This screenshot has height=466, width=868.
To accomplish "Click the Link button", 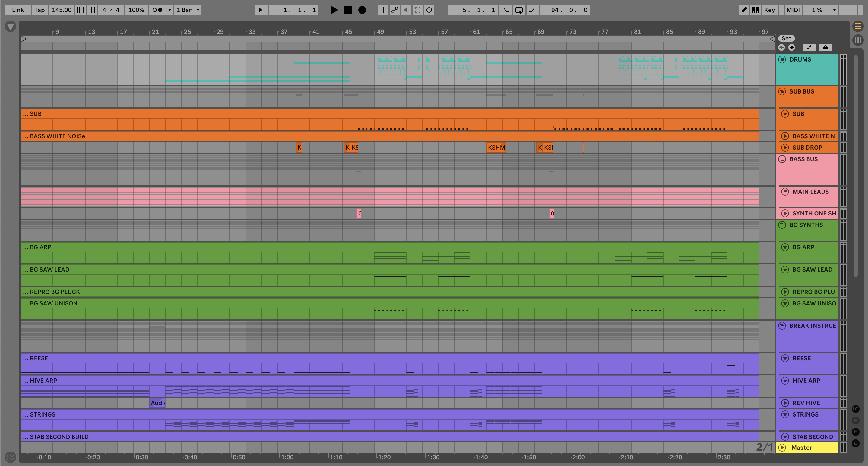I will click(x=17, y=10).
